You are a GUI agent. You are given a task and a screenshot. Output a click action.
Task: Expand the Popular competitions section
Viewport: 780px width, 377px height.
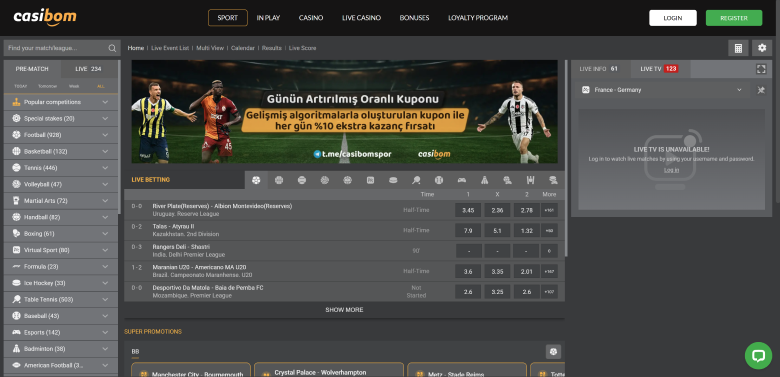pyautogui.click(x=61, y=102)
